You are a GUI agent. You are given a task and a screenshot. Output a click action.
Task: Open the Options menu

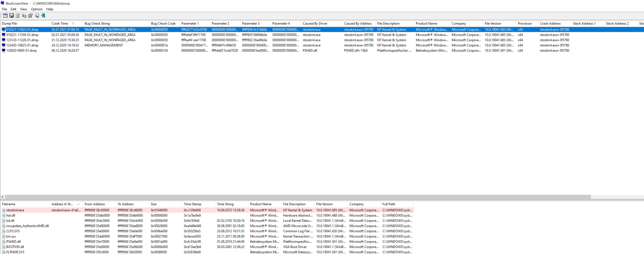(x=37, y=9)
